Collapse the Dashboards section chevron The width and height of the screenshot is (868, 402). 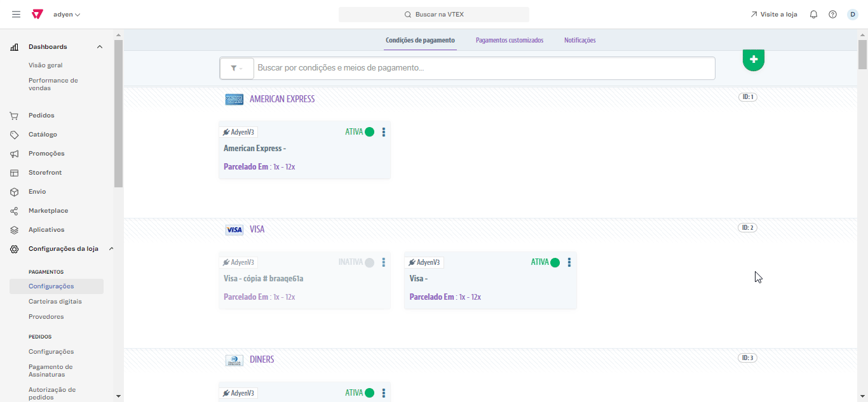point(100,47)
